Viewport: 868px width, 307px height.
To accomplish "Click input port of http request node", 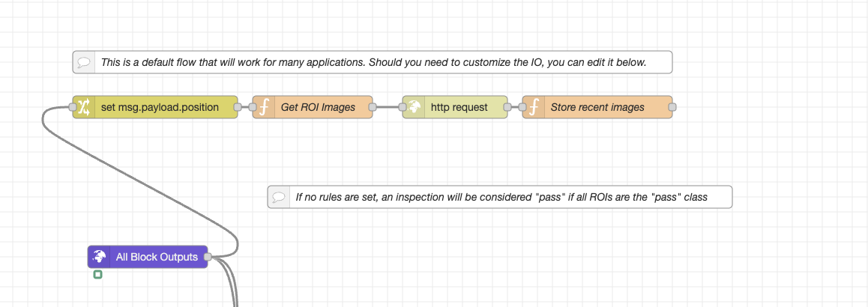I will click(403, 107).
